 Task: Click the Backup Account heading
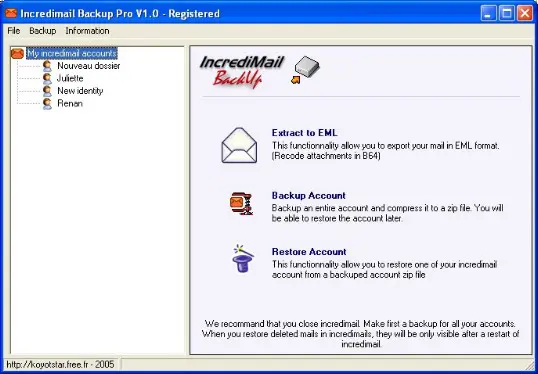coord(309,196)
